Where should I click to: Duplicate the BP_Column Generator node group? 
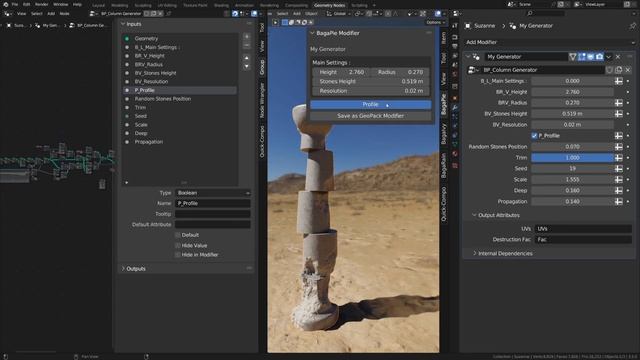tap(619, 70)
